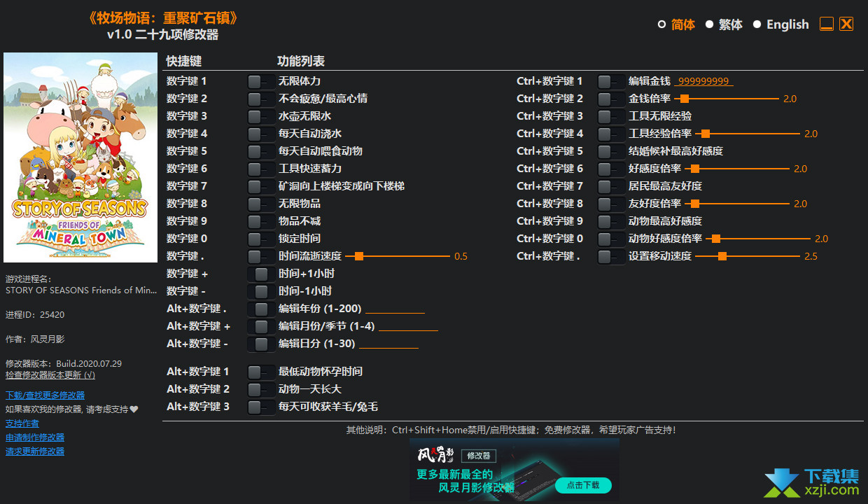Open 支持作者 link

22,423
